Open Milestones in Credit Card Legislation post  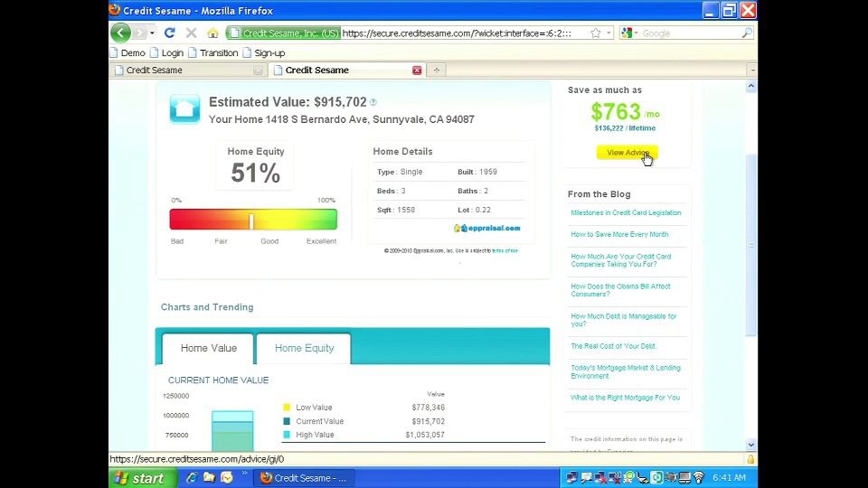(x=626, y=212)
